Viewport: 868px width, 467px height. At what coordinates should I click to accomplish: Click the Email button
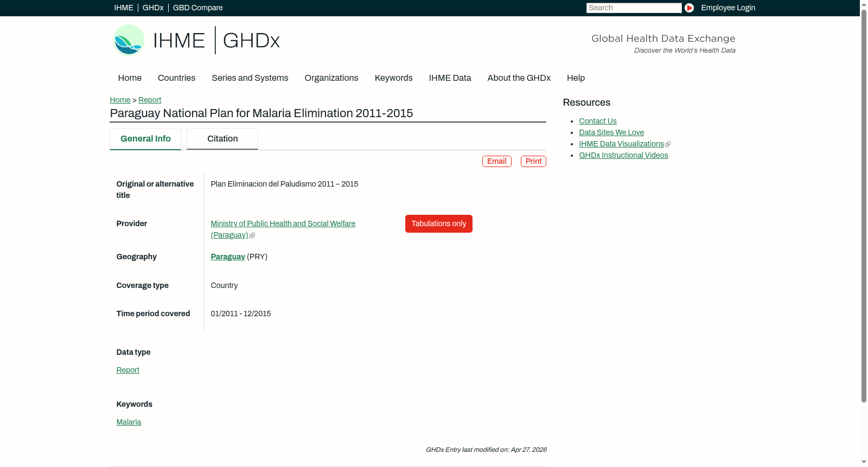point(497,162)
